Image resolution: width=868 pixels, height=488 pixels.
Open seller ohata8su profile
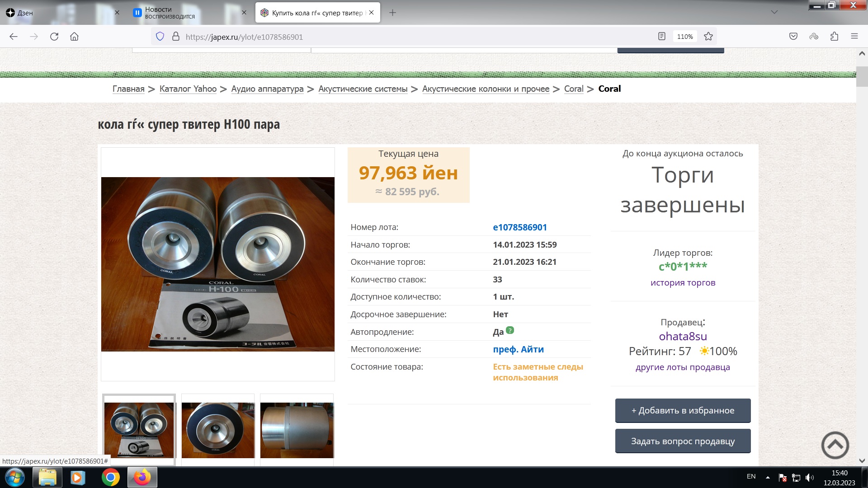click(x=683, y=337)
